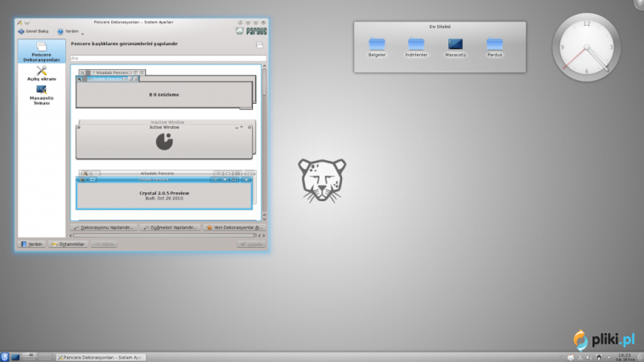Open the Pardus folder in Ev Dizini
644x362 pixels.
pos(494,47)
